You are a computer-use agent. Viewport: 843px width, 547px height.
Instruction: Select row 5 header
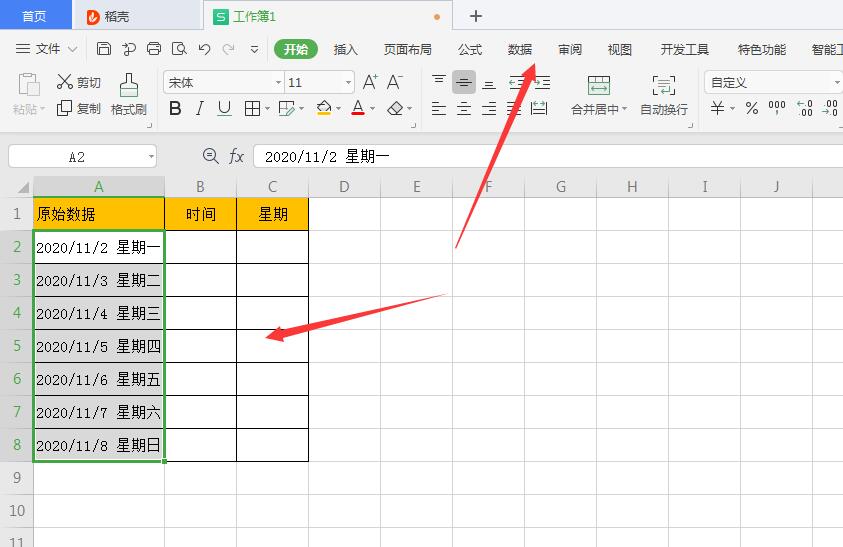(x=17, y=345)
